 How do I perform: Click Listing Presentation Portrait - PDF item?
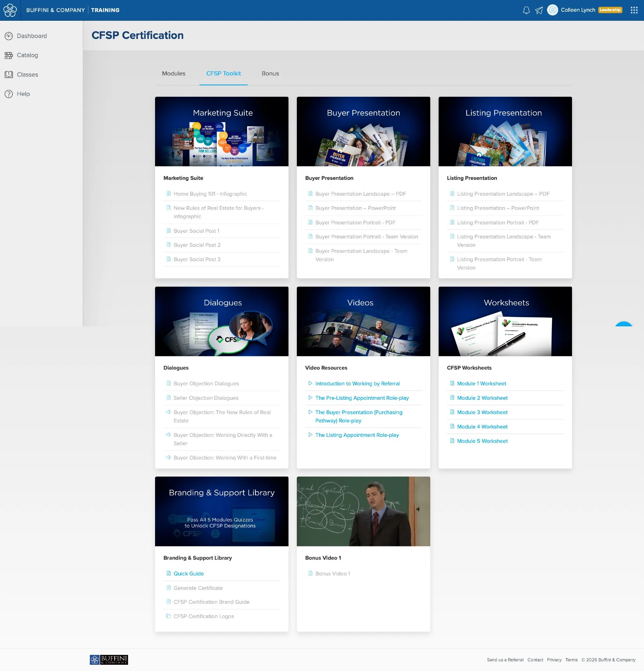pos(498,223)
